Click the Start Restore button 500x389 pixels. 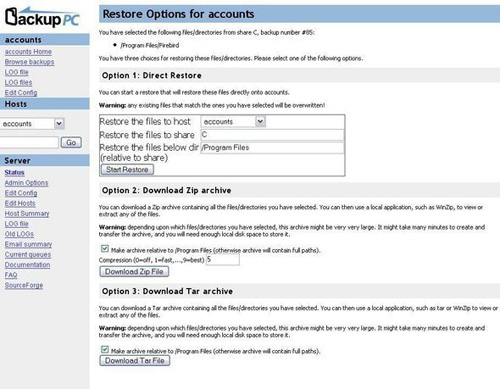pyautogui.click(x=127, y=170)
